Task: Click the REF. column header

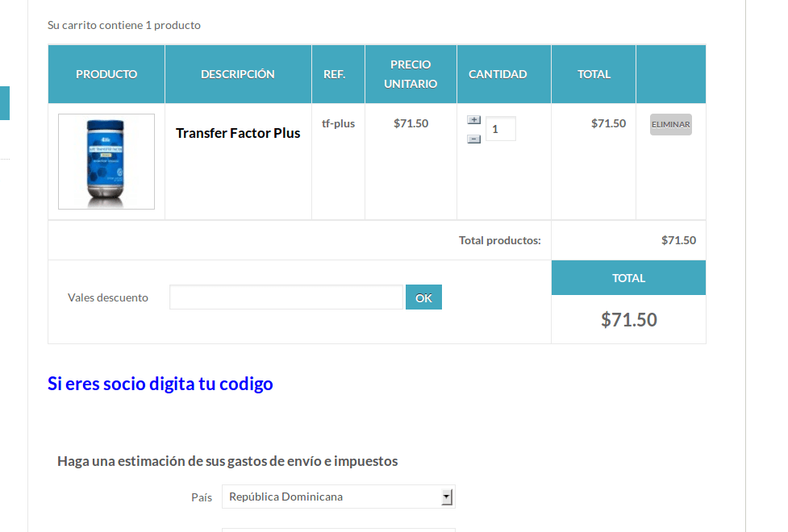Action: [334, 74]
